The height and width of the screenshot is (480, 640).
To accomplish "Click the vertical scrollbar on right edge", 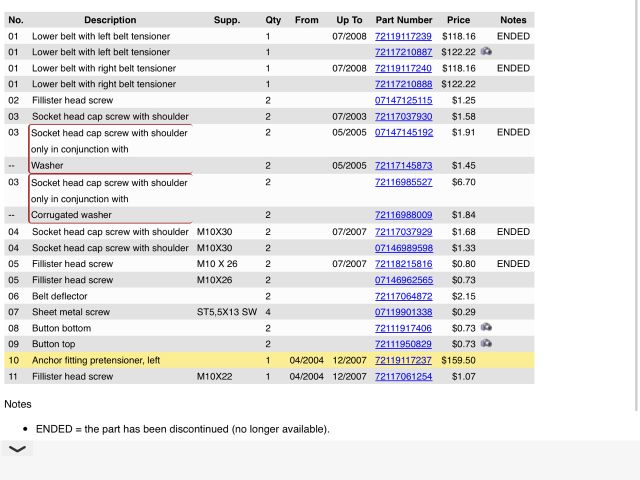I will click(637, 200).
